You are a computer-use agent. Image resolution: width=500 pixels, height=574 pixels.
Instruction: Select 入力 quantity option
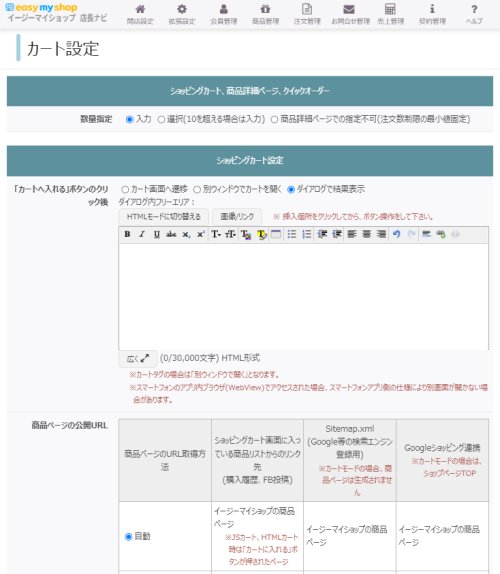pos(129,119)
